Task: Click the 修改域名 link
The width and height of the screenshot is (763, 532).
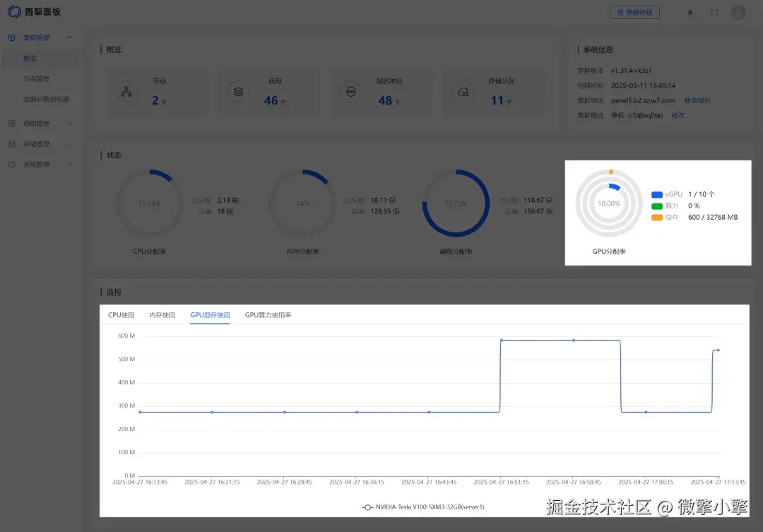Action: pos(697,101)
